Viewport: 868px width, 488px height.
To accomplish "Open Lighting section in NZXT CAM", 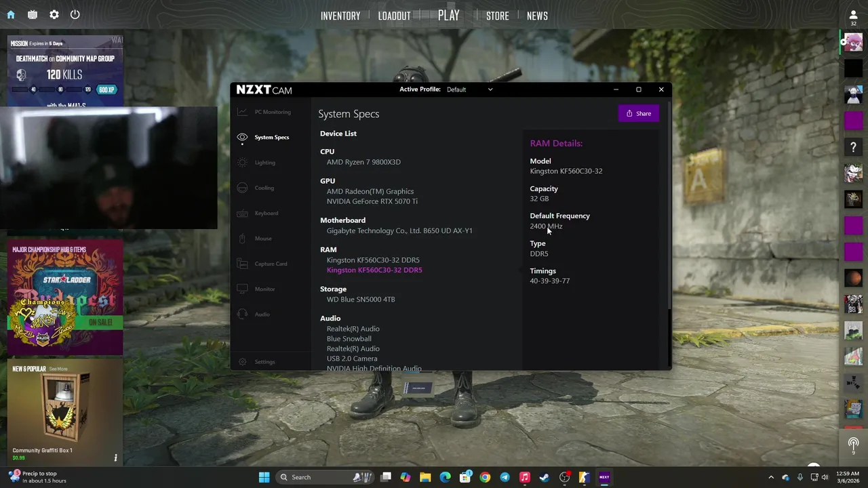I will pos(264,163).
